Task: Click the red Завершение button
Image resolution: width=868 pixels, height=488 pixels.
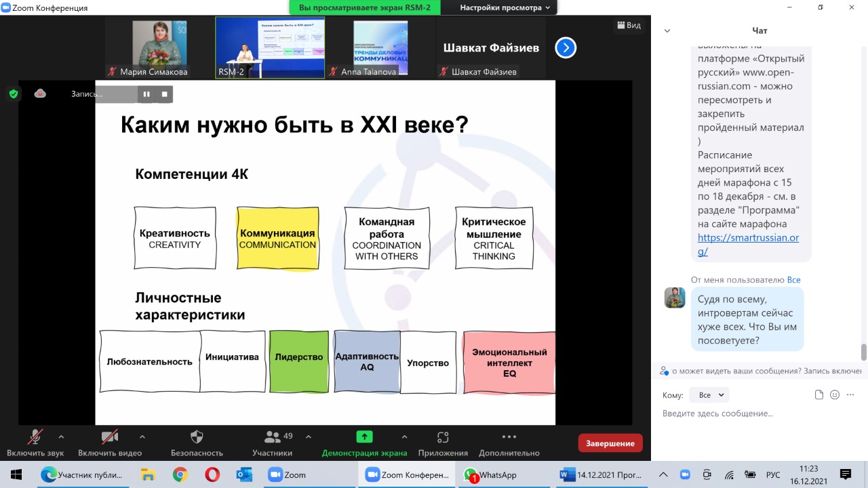Action: click(610, 443)
